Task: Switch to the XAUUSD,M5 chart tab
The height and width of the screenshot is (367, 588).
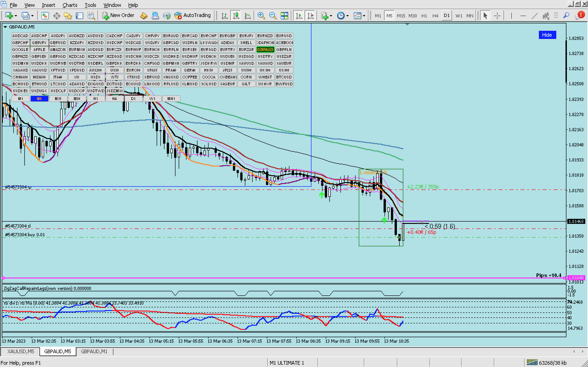Action: pyautogui.click(x=21, y=351)
